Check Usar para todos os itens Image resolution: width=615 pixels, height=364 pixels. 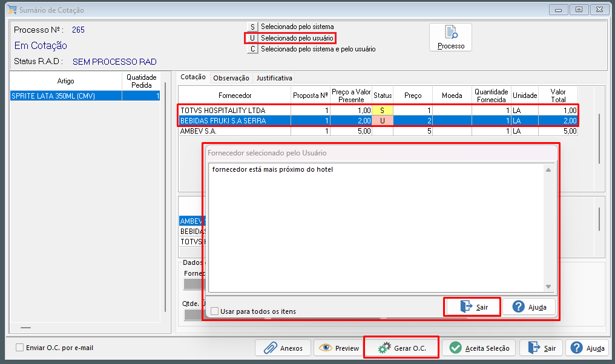tap(214, 311)
